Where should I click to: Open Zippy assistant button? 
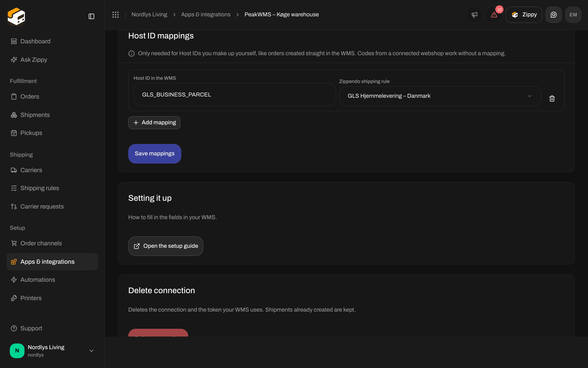point(524,15)
